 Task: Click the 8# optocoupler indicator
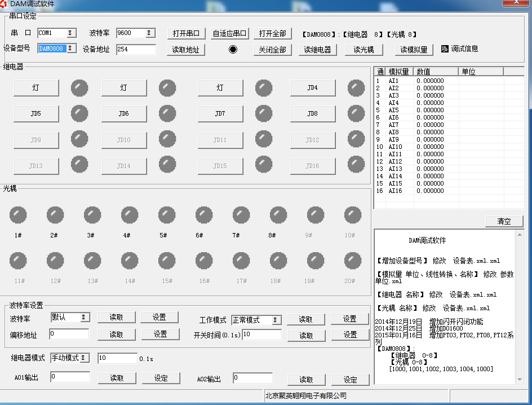click(278, 215)
